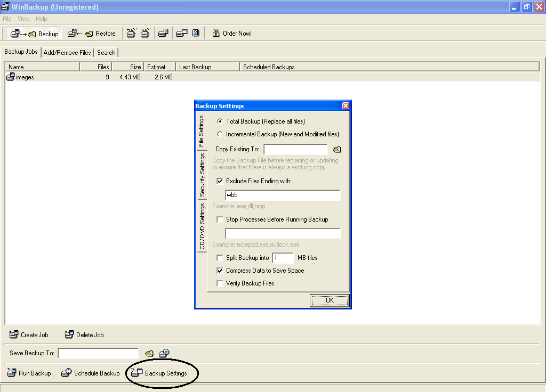Viewport: 546px width, 392px height.
Task: Click the 2.6 MB estimated size cell
Action: click(163, 77)
